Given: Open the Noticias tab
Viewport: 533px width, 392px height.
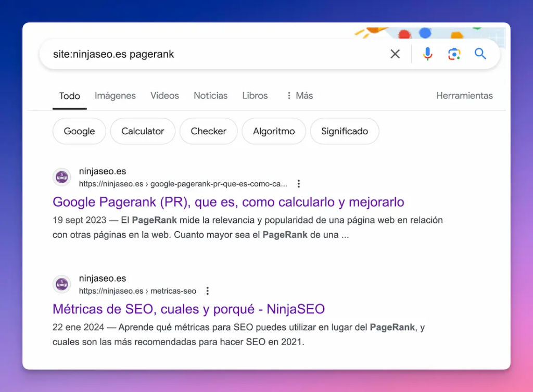Looking at the screenshot, I should pos(210,96).
